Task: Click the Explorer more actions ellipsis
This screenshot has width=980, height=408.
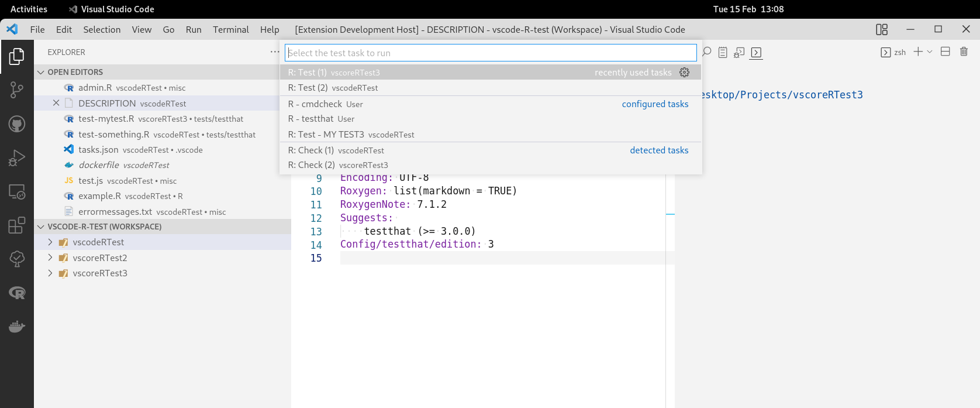Action: coord(275,52)
